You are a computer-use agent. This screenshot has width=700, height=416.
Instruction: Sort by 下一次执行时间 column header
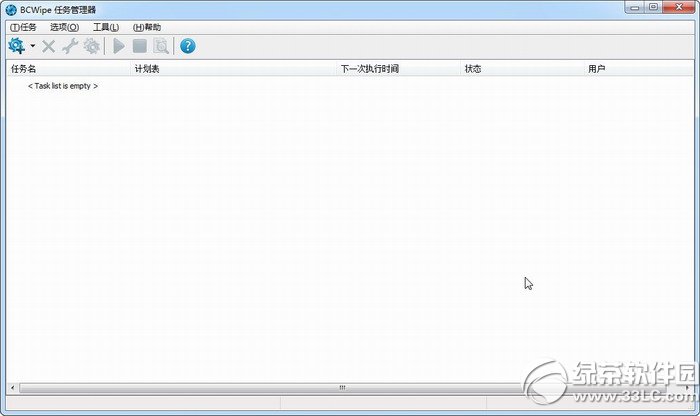click(x=399, y=69)
